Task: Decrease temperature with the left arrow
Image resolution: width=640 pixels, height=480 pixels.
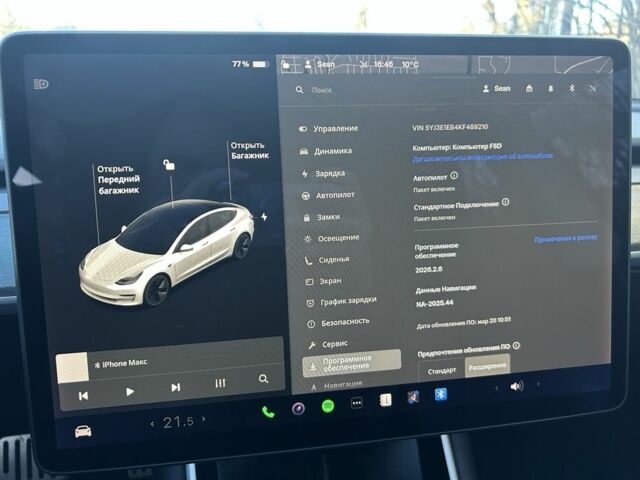Action: pyautogui.click(x=152, y=423)
